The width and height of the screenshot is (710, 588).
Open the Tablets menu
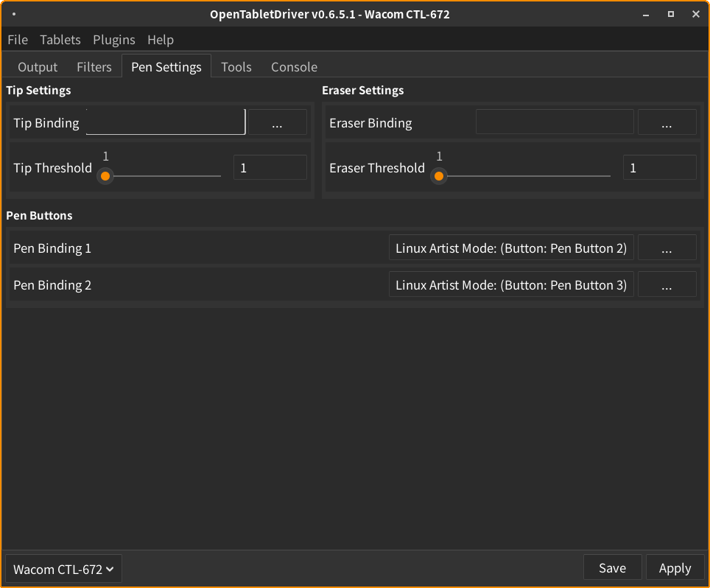(x=60, y=40)
